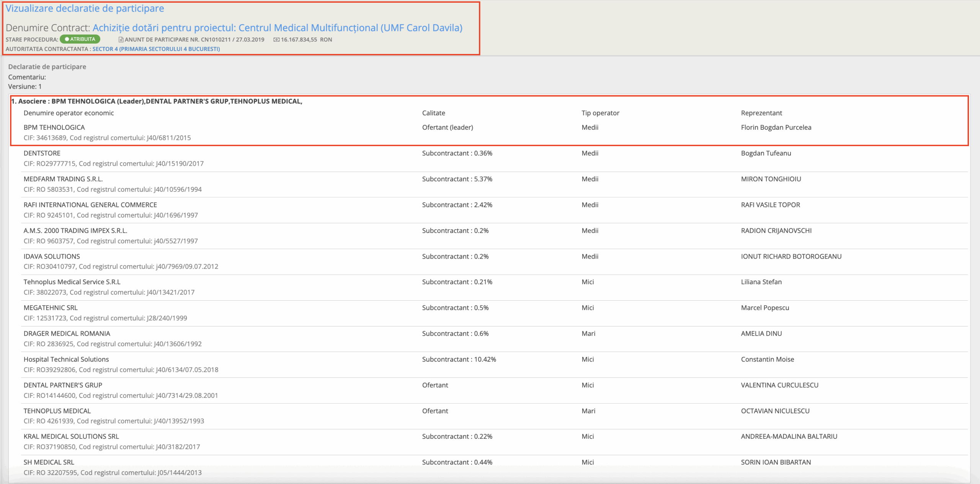Click the Asociere BPM TEHNOLOGICA header row
This screenshot has height=484, width=980.
(157, 101)
